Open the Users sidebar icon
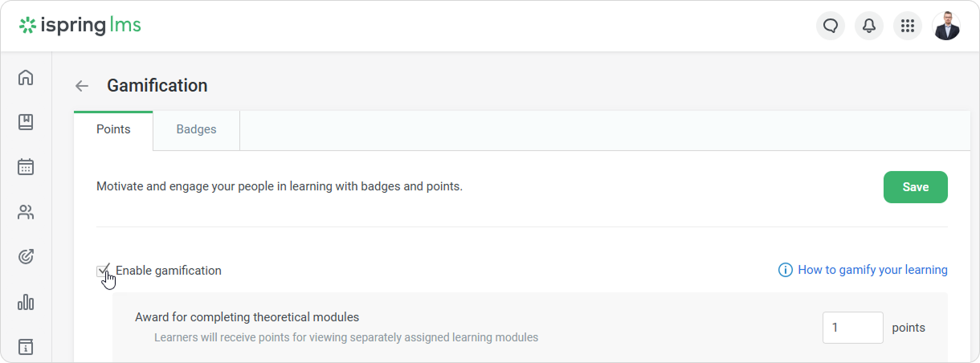 [x=26, y=212]
